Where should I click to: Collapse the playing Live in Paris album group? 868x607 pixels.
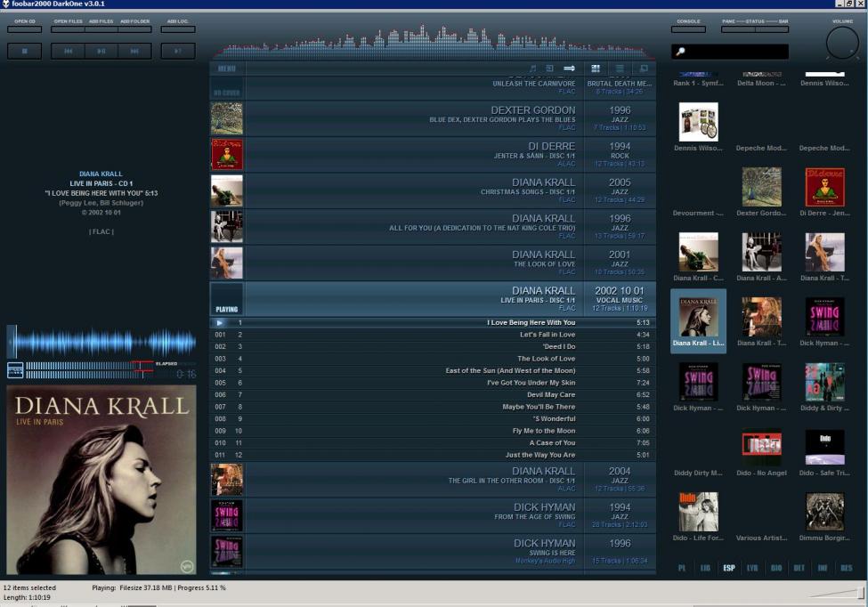(433, 299)
